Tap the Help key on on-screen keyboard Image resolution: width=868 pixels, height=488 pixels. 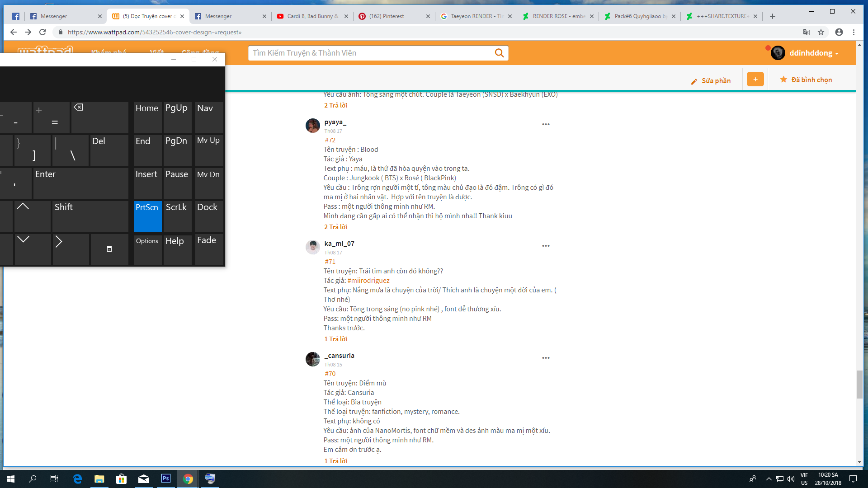pyautogui.click(x=177, y=249)
